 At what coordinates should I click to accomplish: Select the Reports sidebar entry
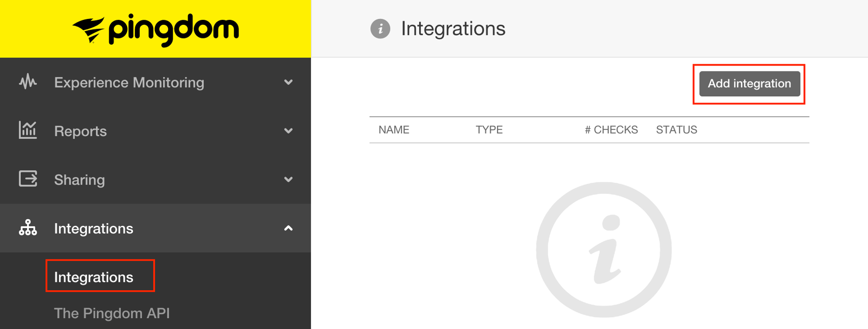80,131
